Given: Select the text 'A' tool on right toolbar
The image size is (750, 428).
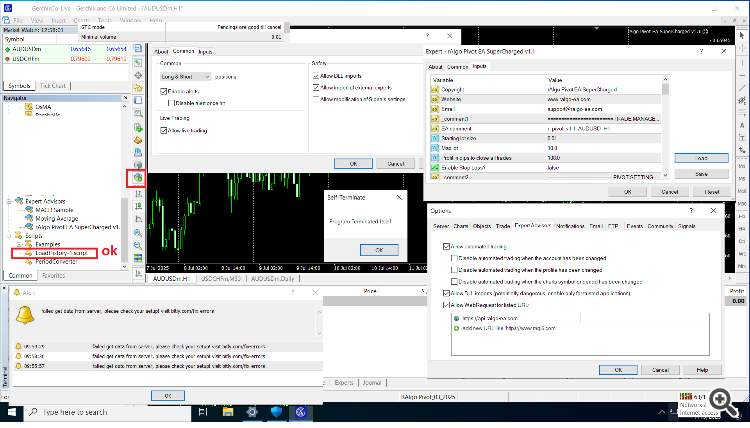Looking at the screenshot, I should click(x=742, y=126).
